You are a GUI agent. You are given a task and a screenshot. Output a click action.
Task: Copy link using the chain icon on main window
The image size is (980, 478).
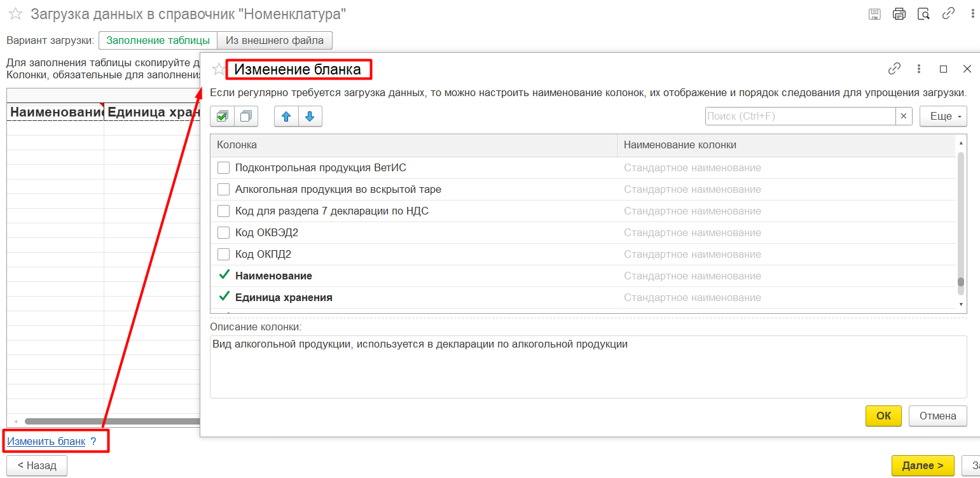pyautogui.click(x=949, y=13)
